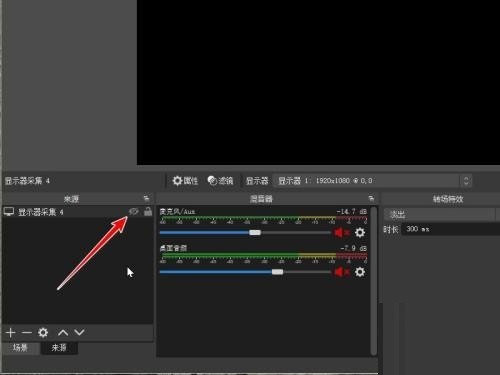This screenshot has width=500, height=375.
Task: Click the 显示器采集 4 label above sources
Action: [x=27, y=181]
